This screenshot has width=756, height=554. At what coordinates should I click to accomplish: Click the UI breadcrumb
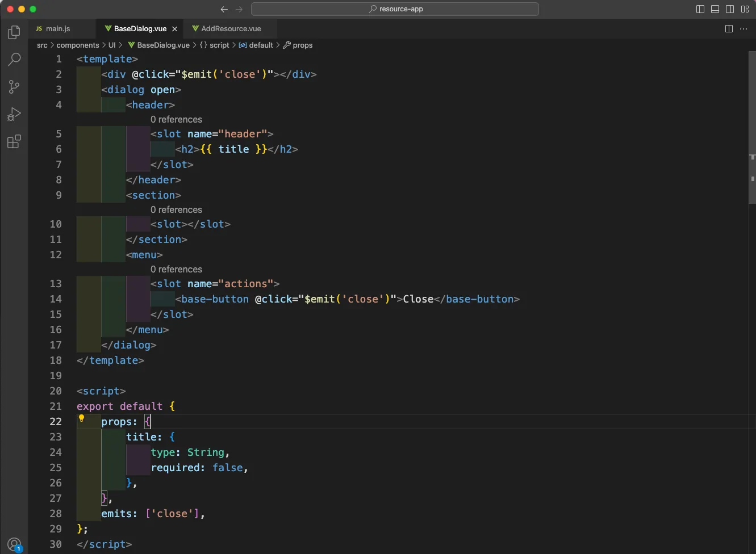(x=112, y=45)
